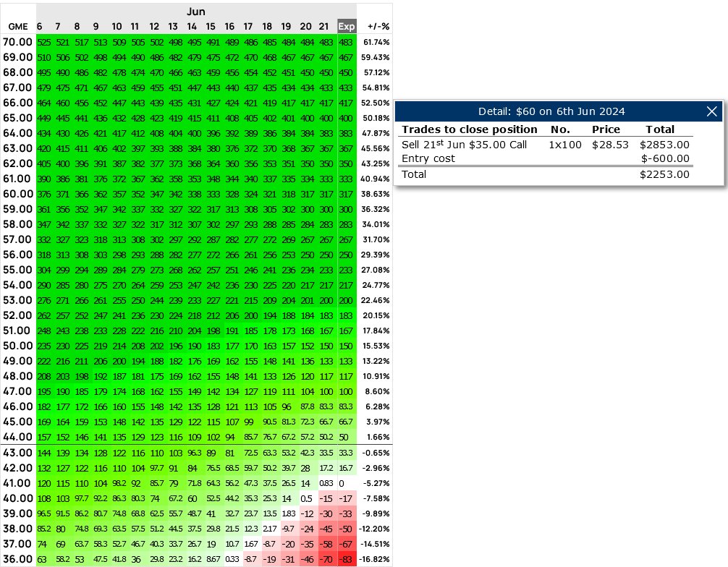
Task: Select the 36.00 price row label
Action: [x=17, y=558]
